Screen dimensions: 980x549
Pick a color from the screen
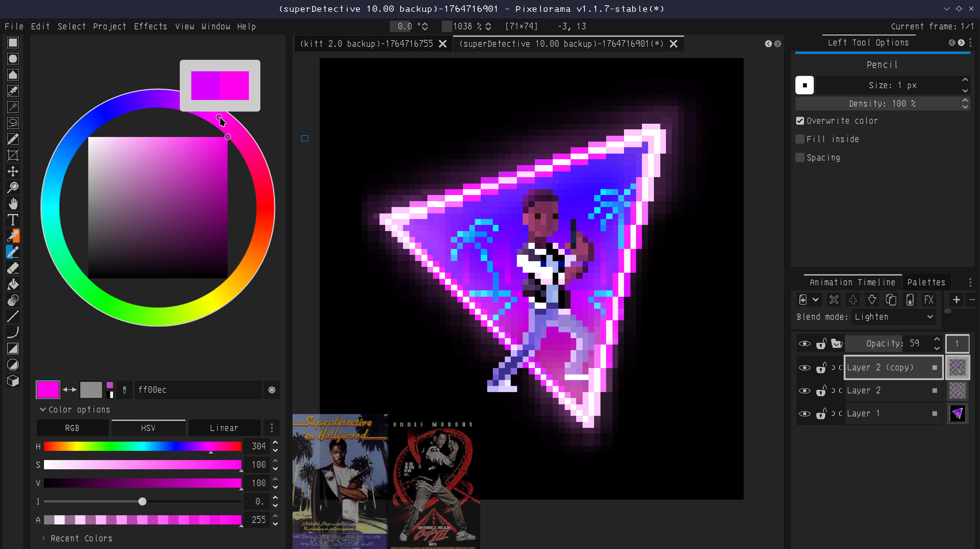pyautogui.click(x=124, y=390)
